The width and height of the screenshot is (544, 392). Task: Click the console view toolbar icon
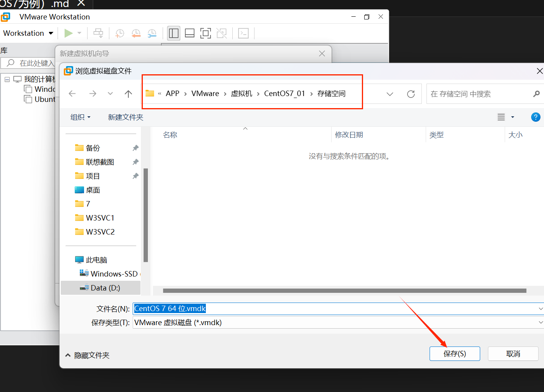243,33
